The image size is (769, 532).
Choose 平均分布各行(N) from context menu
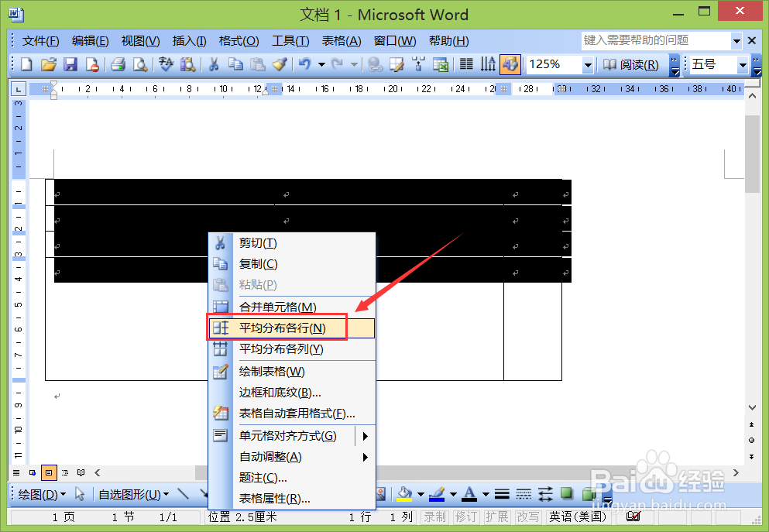[x=292, y=328]
